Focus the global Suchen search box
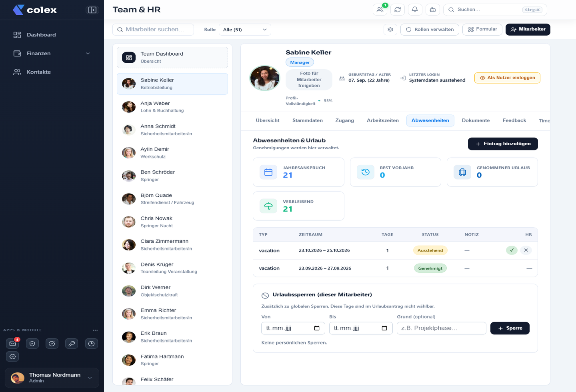 point(495,10)
